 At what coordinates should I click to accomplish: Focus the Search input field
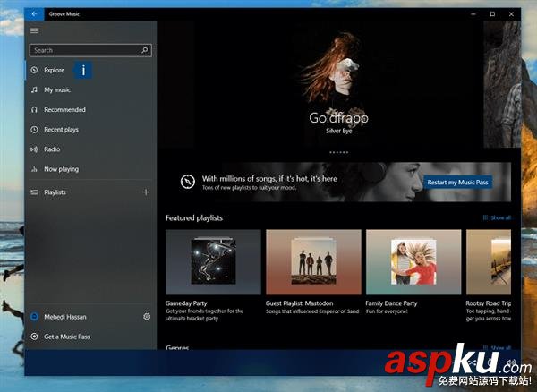[x=90, y=50]
